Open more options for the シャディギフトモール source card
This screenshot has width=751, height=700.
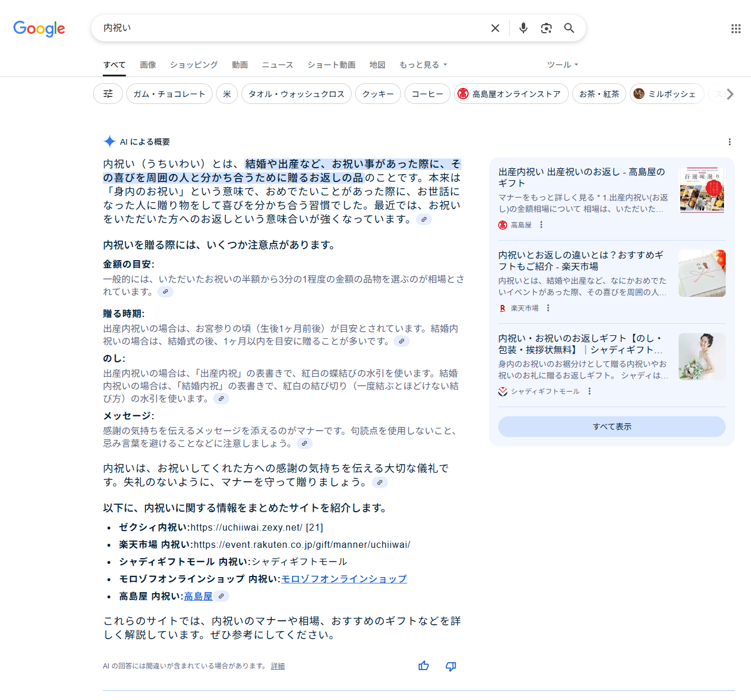(x=590, y=392)
